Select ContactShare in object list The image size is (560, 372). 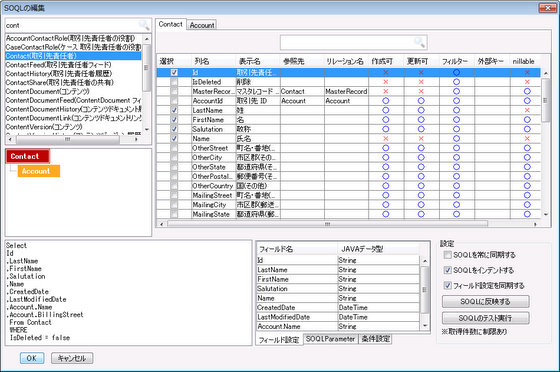73,82
